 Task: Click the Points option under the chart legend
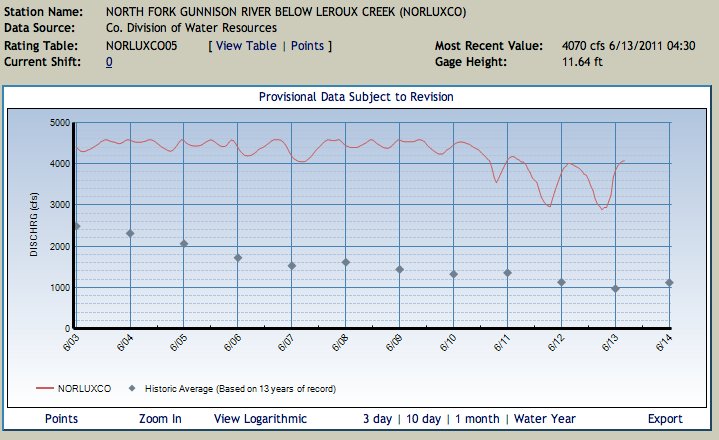click(x=62, y=419)
